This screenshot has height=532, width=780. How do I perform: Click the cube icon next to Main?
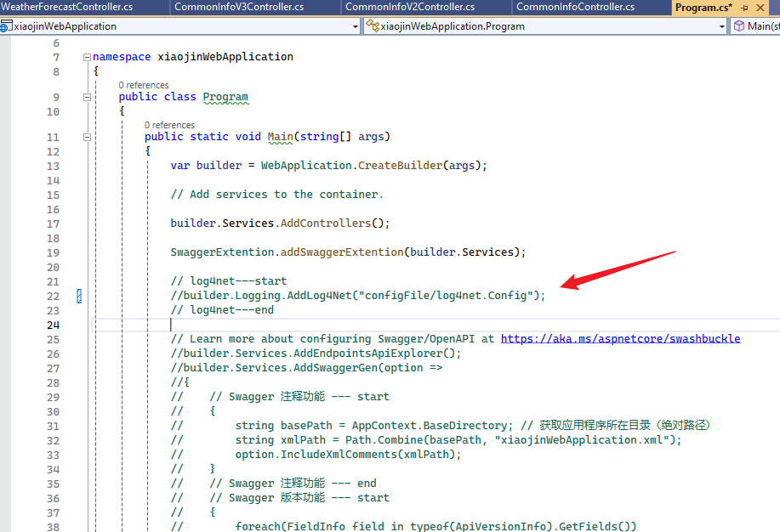click(739, 25)
